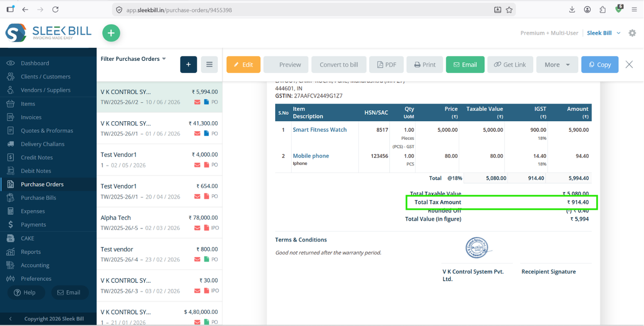
Task: Click Convert to bill button
Action: click(339, 64)
